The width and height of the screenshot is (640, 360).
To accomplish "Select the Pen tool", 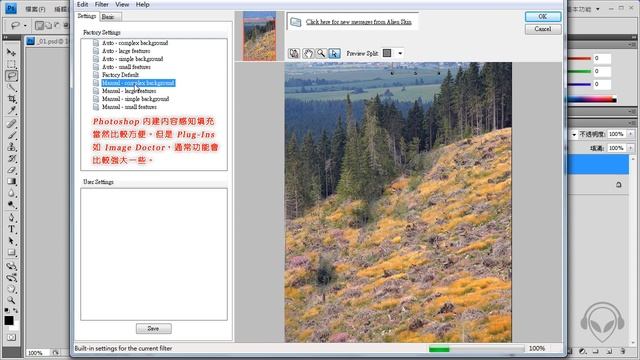I will (x=11, y=218).
